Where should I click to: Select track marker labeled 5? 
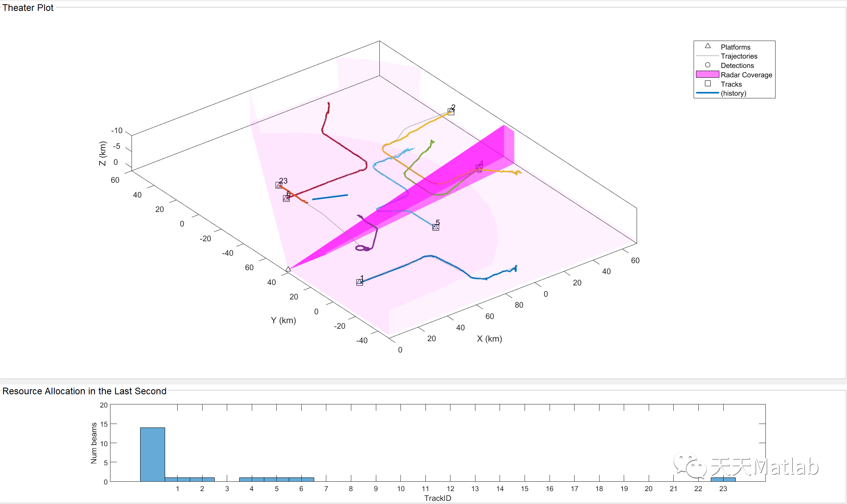436,227
